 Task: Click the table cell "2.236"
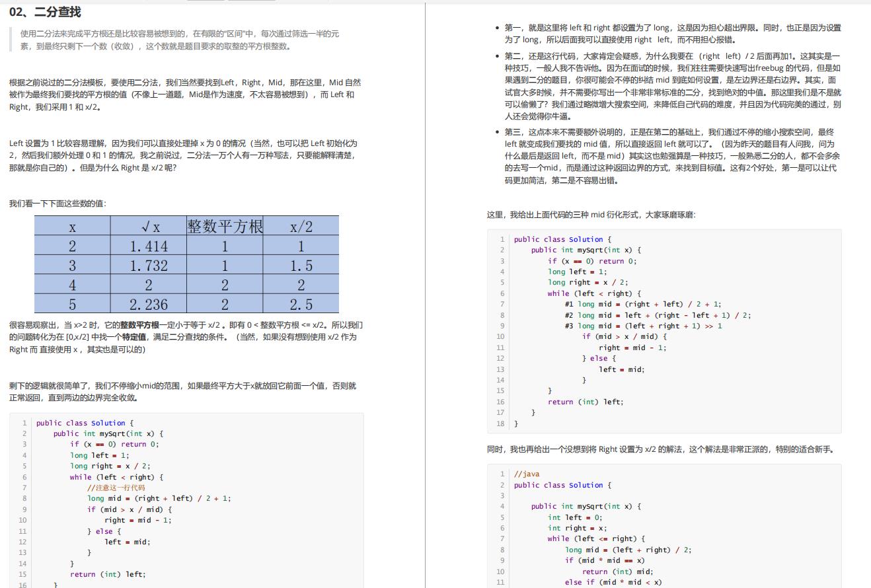pyautogui.click(x=149, y=304)
